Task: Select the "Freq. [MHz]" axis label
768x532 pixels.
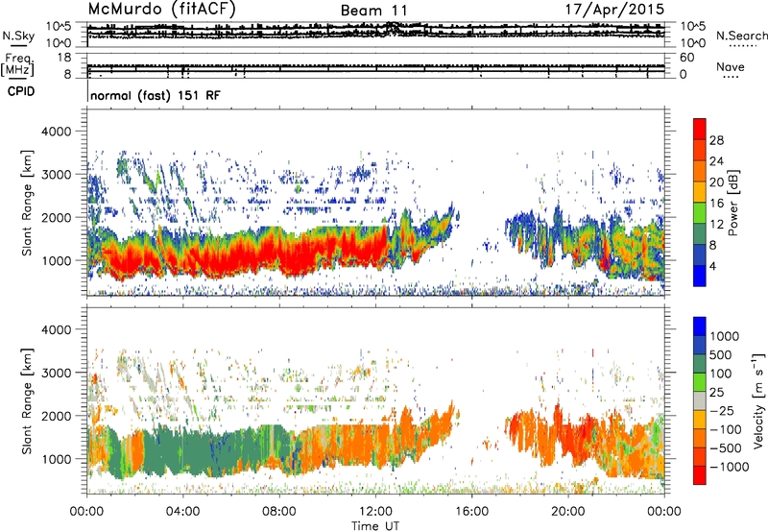Action: 17,64
